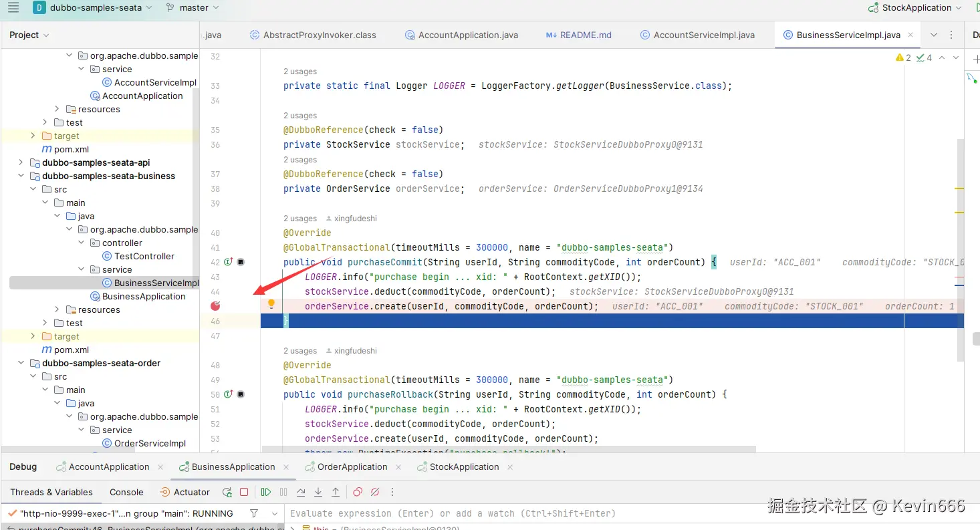The height and width of the screenshot is (530, 980).
Task: Rerun BusinessApplication in debug toolbar
Action: (x=227, y=493)
